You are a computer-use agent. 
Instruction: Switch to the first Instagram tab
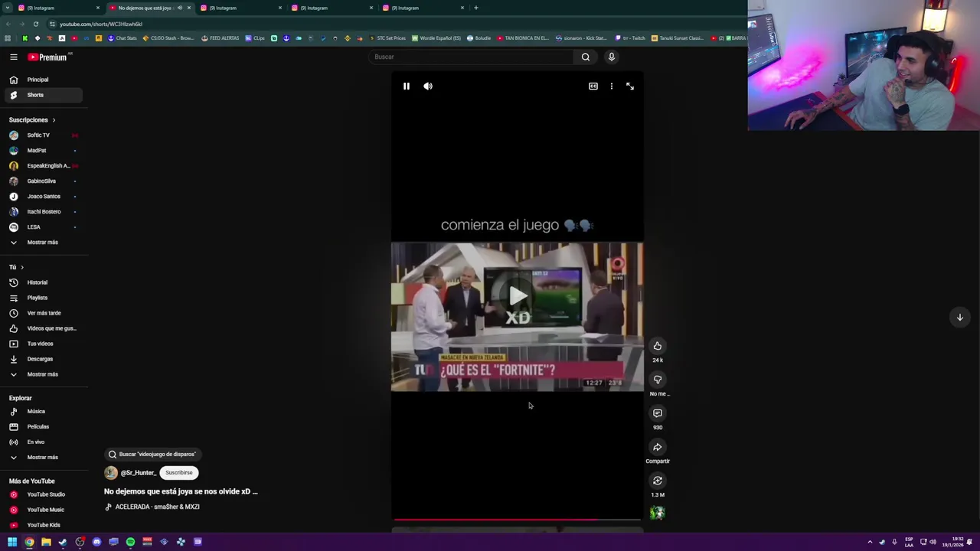coord(58,8)
